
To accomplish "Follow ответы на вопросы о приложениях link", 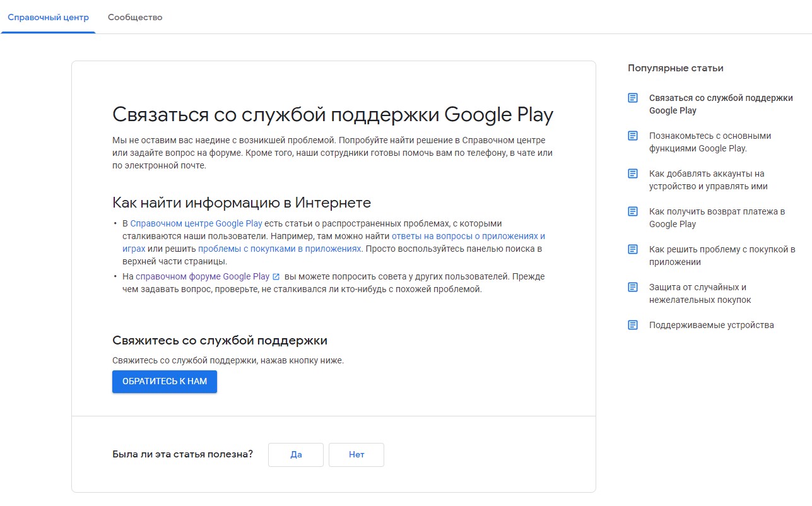I will tap(468, 236).
